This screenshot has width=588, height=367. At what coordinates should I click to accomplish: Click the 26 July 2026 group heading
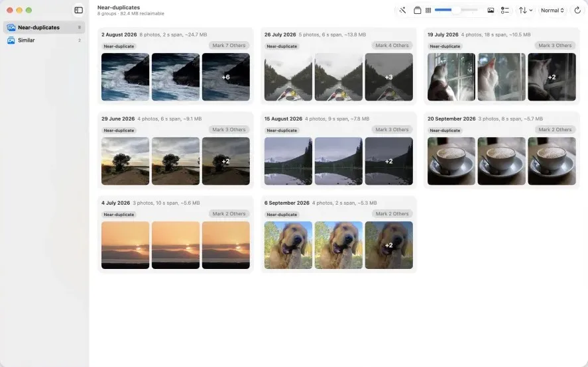pyautogui.click(x=280, y=34)
